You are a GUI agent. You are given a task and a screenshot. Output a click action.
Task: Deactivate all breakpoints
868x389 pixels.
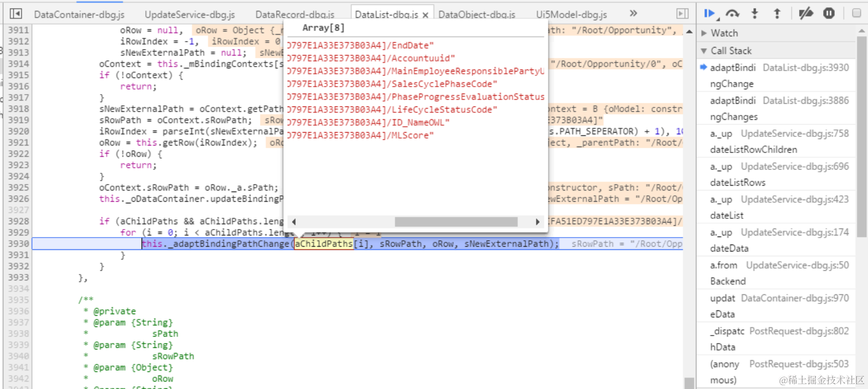point(806,13)
